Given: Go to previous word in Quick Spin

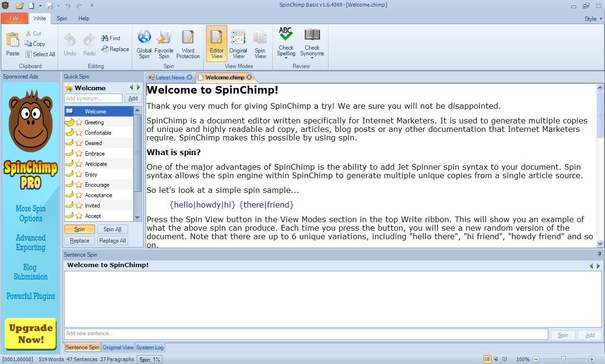Looking at the screenshot, I should point(132,87).
